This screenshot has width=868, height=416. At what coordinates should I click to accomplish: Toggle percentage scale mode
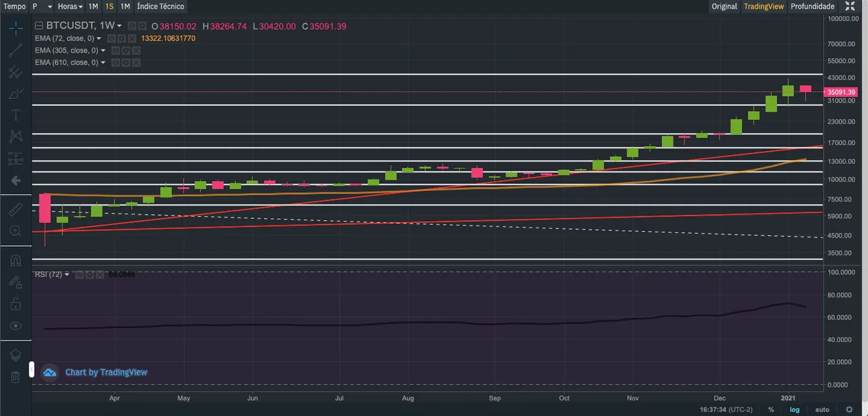tap(771, 409)
